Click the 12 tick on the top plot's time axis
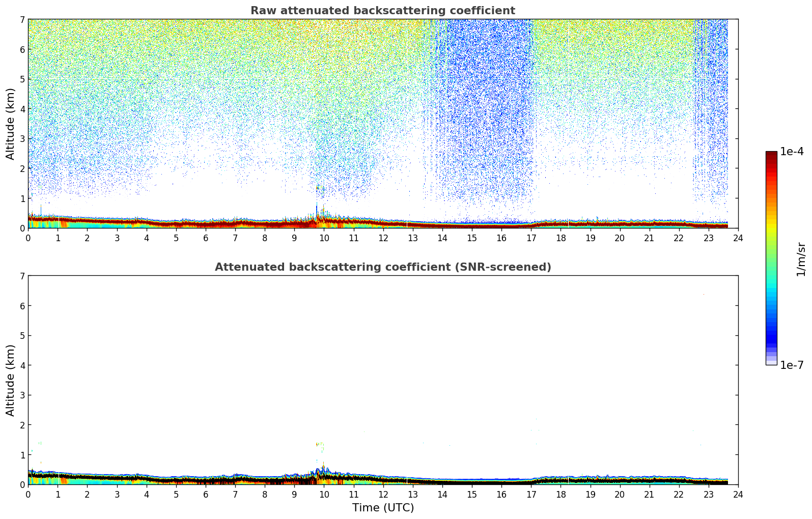This screenshot has height=519, width=812. click(x=383, y=238)
